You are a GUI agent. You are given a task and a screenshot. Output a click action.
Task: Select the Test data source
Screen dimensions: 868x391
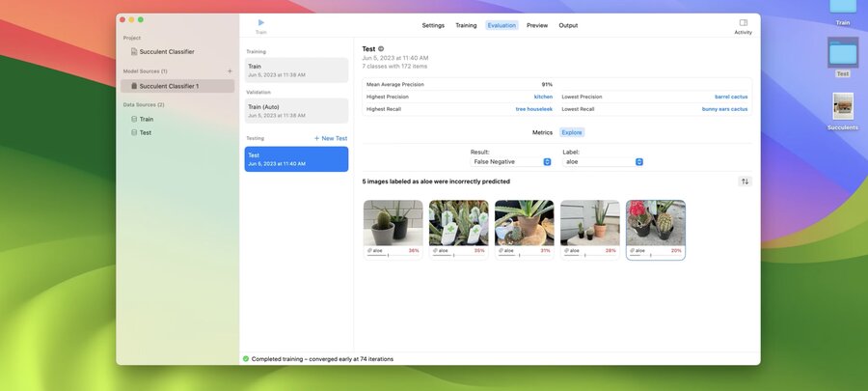tap(177, 132)
